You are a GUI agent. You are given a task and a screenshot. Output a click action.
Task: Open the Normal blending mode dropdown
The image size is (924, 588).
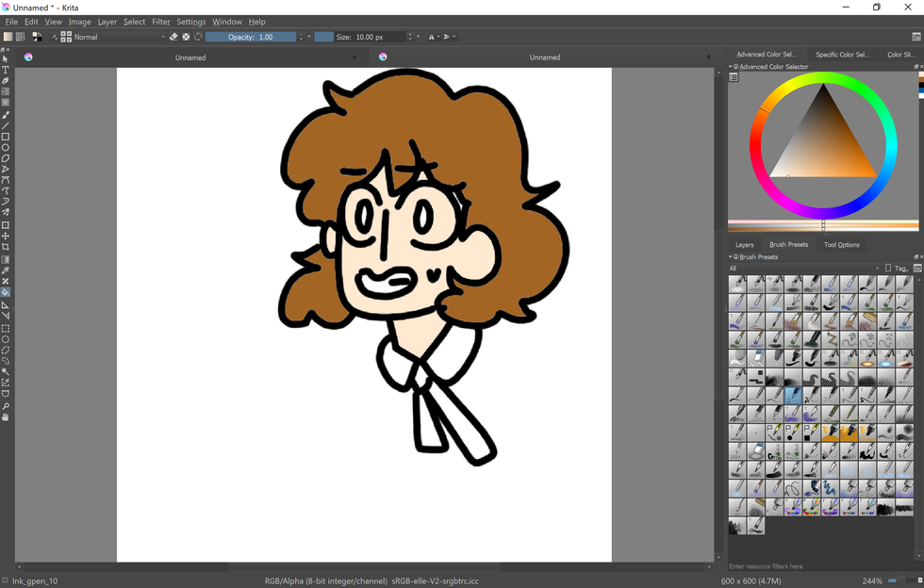(118, 37)
